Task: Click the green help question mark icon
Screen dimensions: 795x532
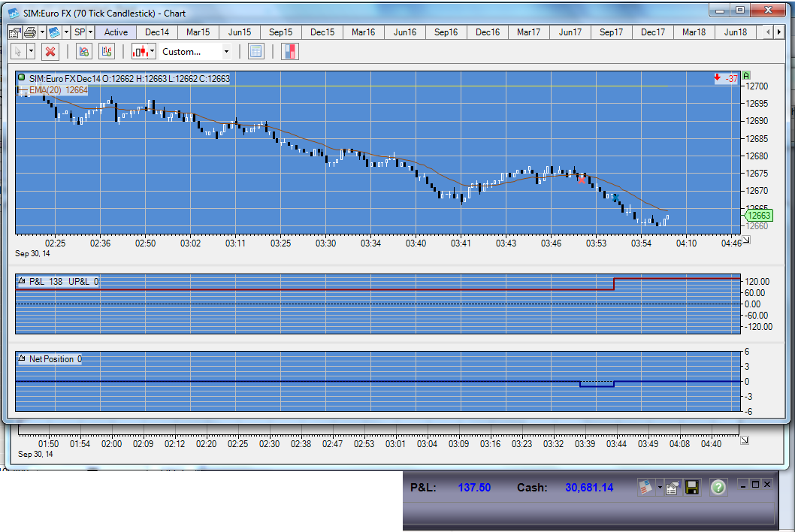Action: point(718,488)
